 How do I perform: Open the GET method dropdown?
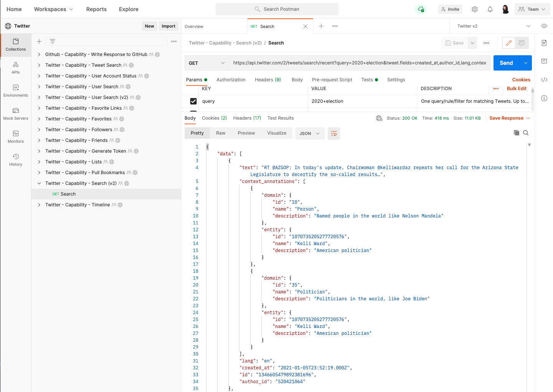click(x=206, y=63)
